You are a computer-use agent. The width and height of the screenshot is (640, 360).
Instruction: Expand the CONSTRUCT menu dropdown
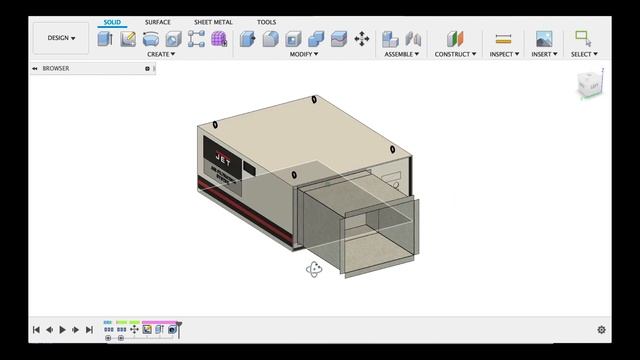click(455, 54)
